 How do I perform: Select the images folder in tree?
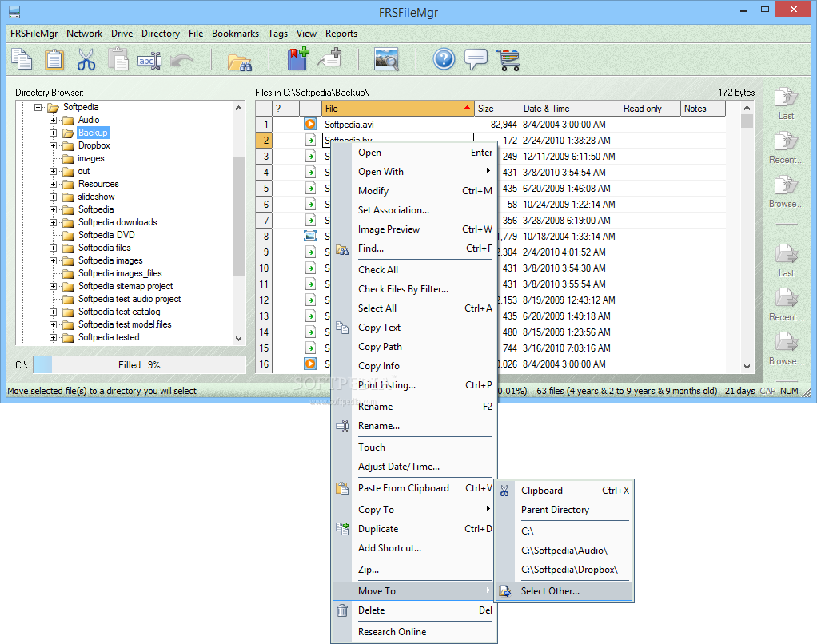(x=90, y=158)
